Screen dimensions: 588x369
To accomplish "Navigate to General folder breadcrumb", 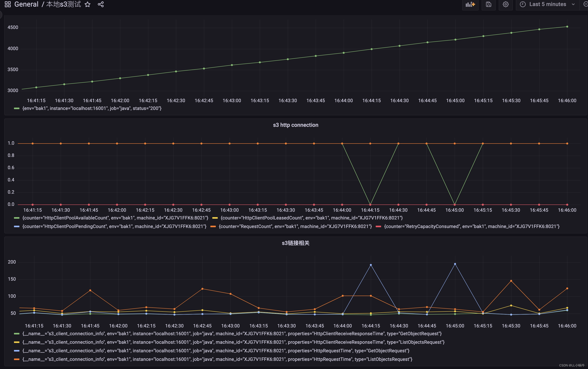I will [26, 4].
